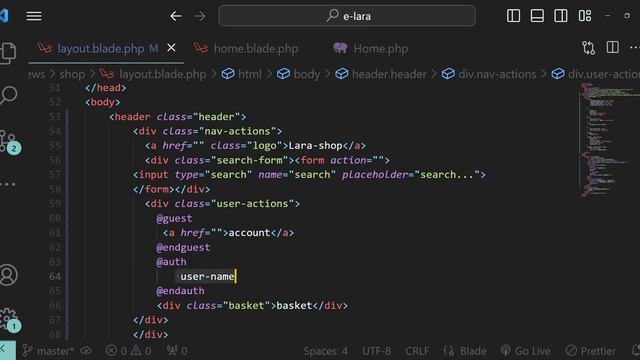Screen dimensions: 640x360
Task: Switch to home.blade.php tab
Action: point(246,49)
